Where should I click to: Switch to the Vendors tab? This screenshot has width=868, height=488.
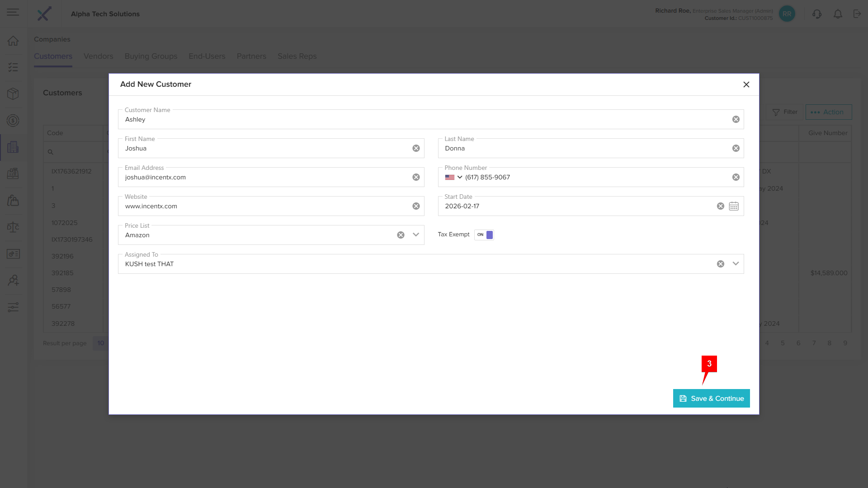98,56
